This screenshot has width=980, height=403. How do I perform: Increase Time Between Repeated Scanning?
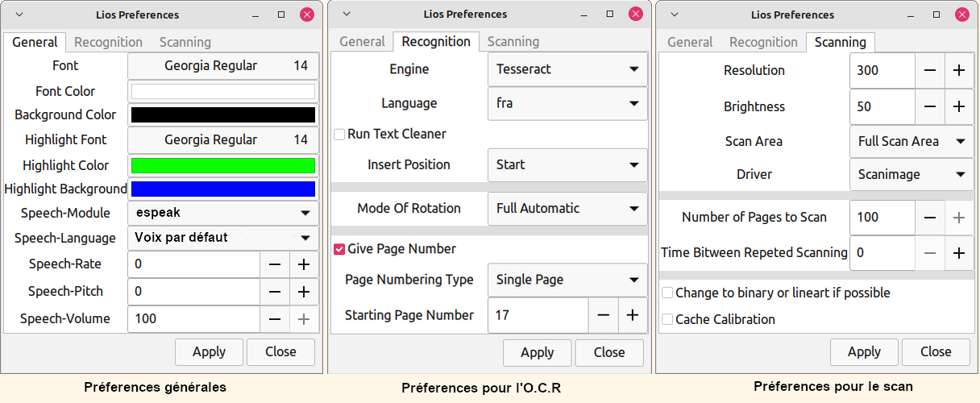point(958,253)
